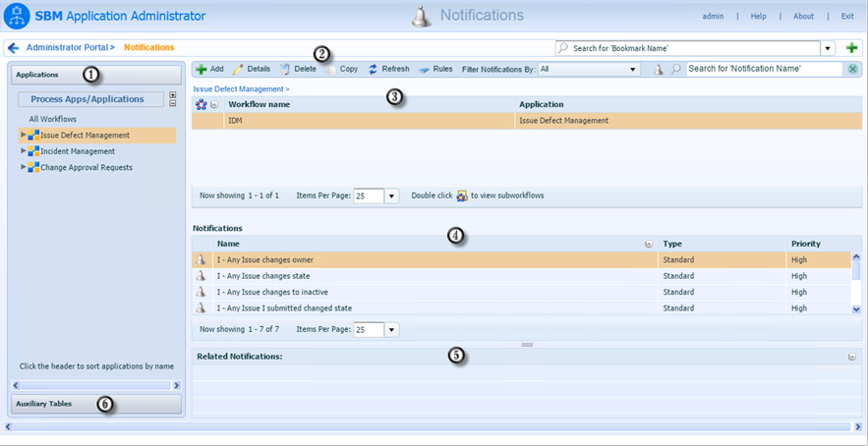Click the bell icon beside notification search
This screenshot has width=868, height=446.
click(659, 69)
